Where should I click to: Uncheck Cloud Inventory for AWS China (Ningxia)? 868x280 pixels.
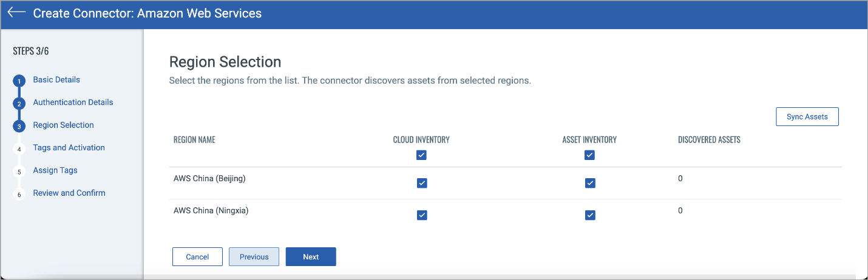pos(422,215)
